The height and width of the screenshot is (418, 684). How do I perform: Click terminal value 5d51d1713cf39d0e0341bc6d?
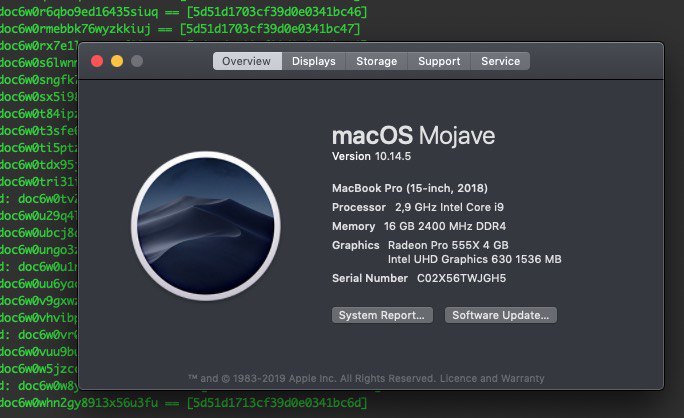pos(277,402)
